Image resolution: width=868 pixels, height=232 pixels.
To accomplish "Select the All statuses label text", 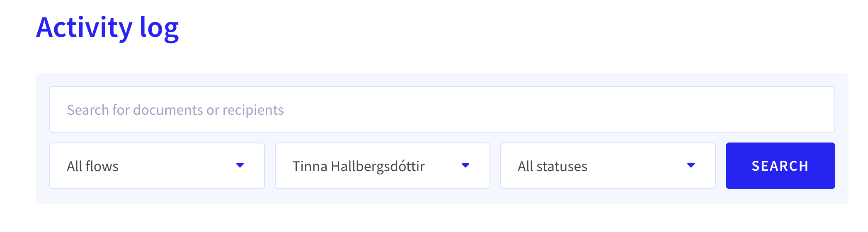I will coord(553,166).
